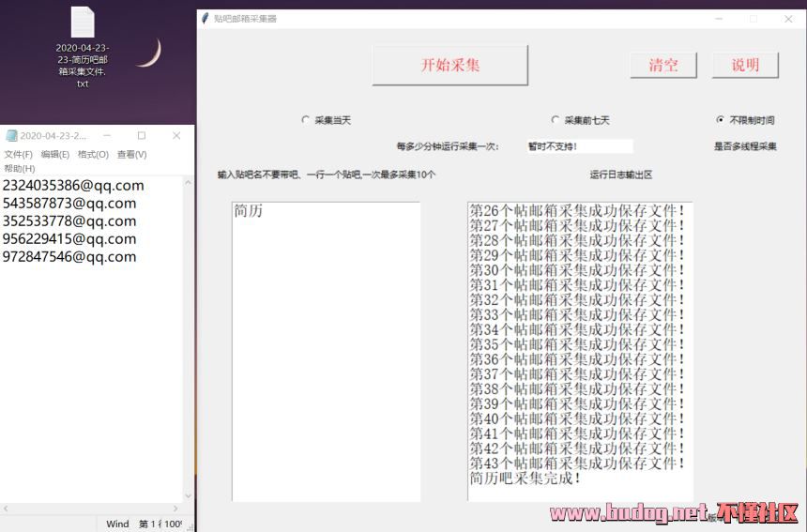This screenshot has width=807, height=532.
Task: Choose the 采集前七天 radio option
Action: pyautogui.click(x=556, y=120)
